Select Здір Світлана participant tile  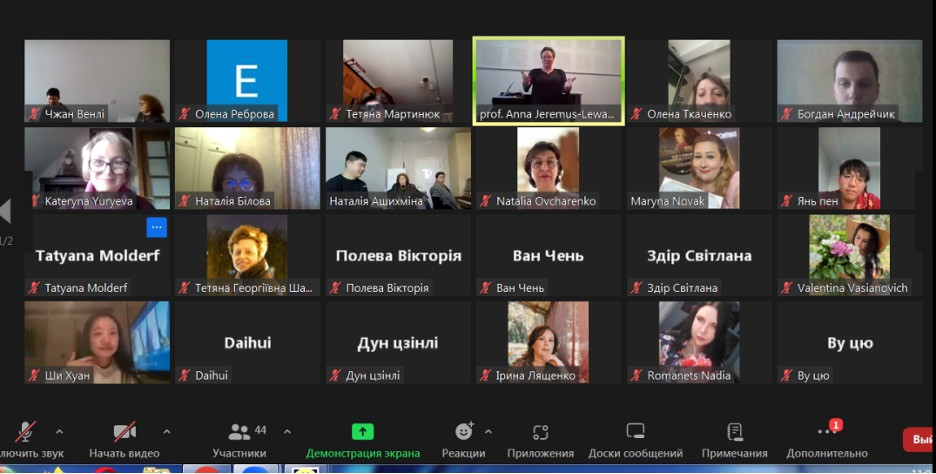(699, 256)
